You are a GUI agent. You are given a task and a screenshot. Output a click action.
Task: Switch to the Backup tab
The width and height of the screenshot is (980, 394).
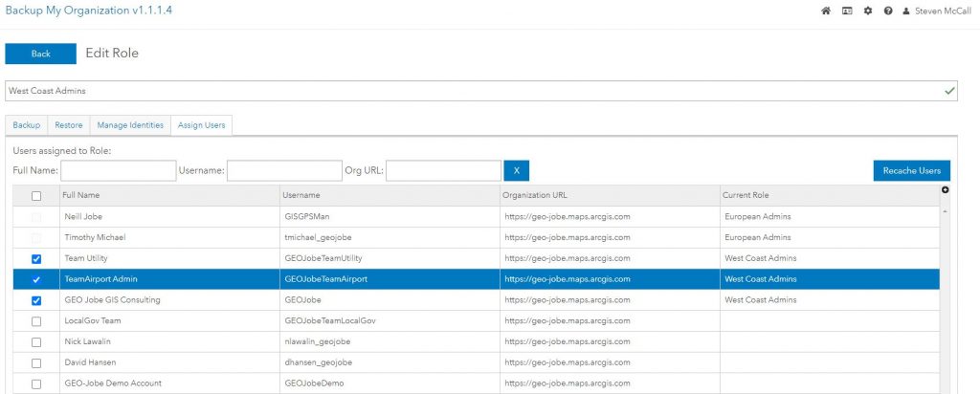[x=27, y=125]
